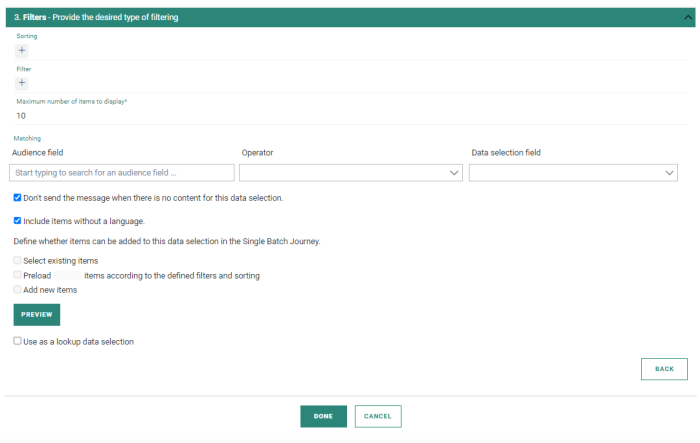Screen dimensions: 700x443
Task: Uncheck Don't send message when no content
Action: click(x=18, y=198)
